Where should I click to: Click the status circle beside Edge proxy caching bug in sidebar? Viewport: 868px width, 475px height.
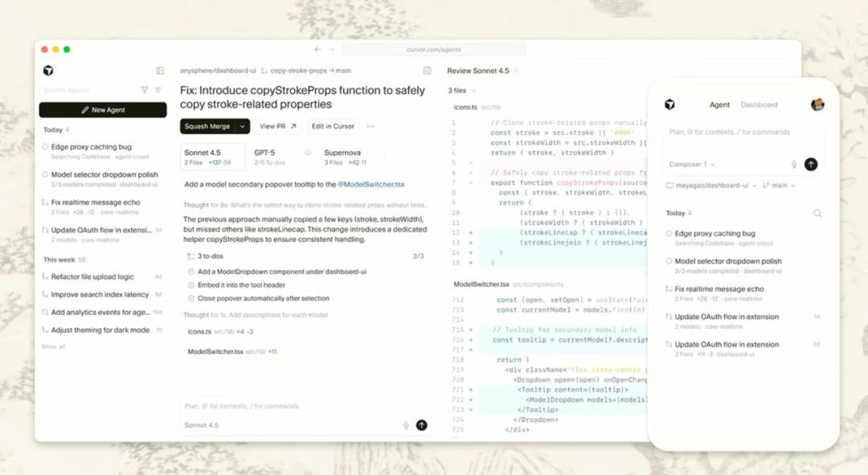pyautogui.click(x=45, y=147)
